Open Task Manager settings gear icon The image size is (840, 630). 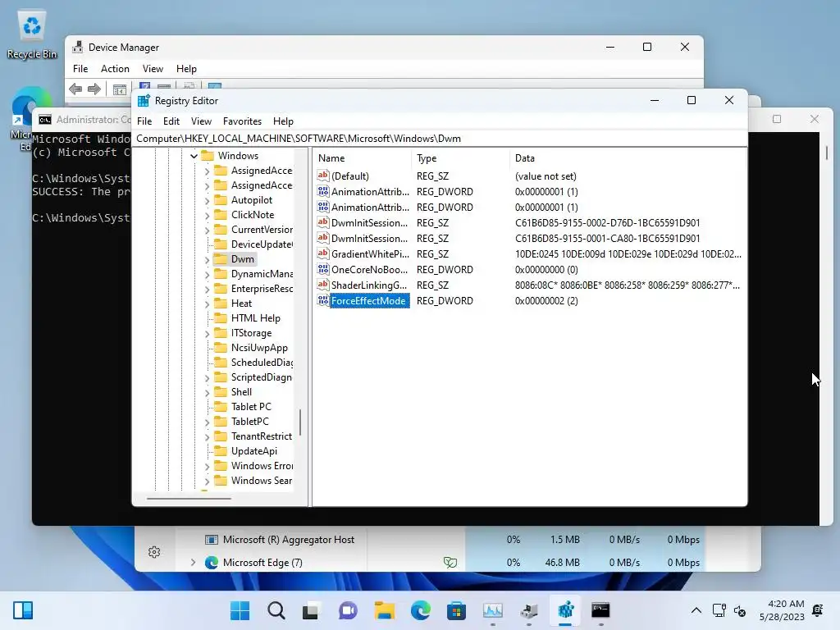pos(154,552)
